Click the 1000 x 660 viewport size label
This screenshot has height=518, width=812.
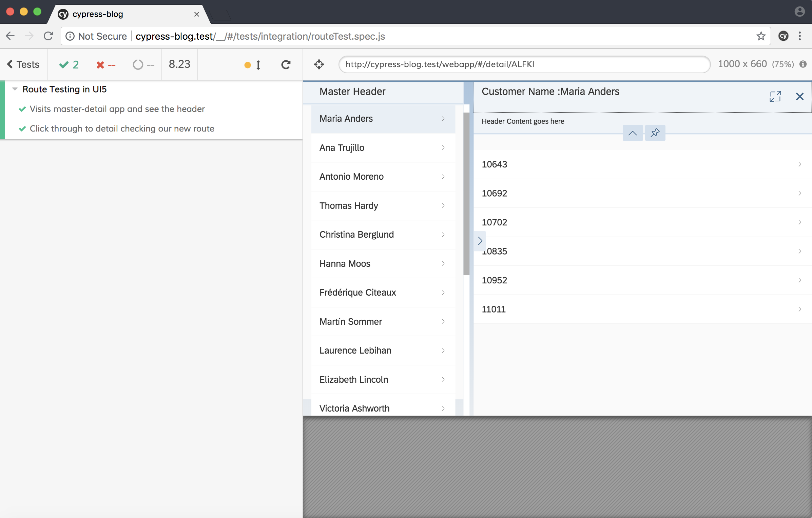tap(742, 64)
